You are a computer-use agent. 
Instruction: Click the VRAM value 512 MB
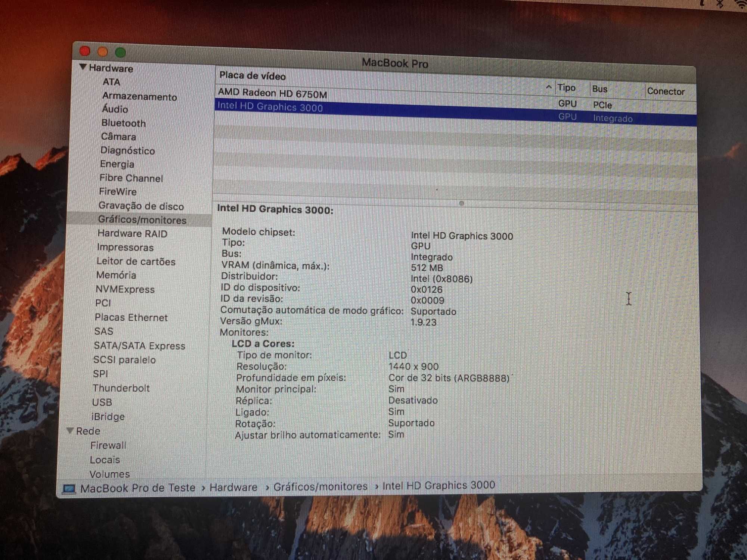(x=427, y=268)
